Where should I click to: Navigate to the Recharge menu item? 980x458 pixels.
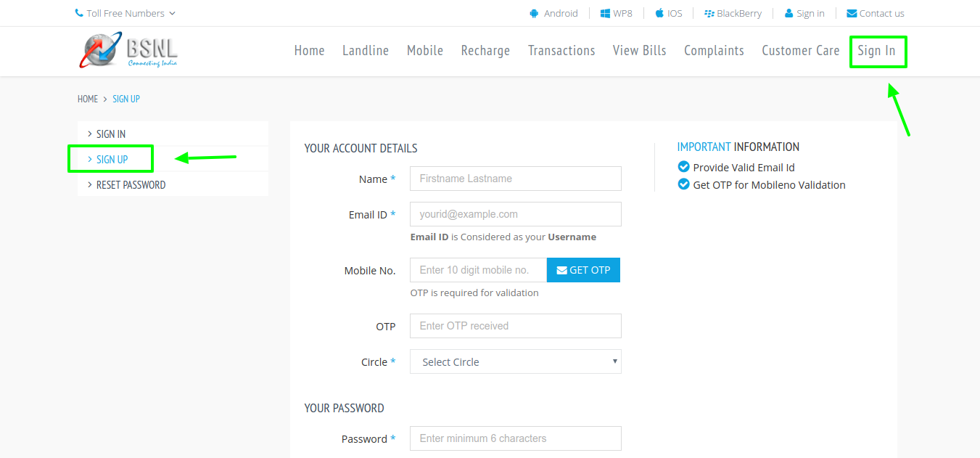click(x=485, y=50)
